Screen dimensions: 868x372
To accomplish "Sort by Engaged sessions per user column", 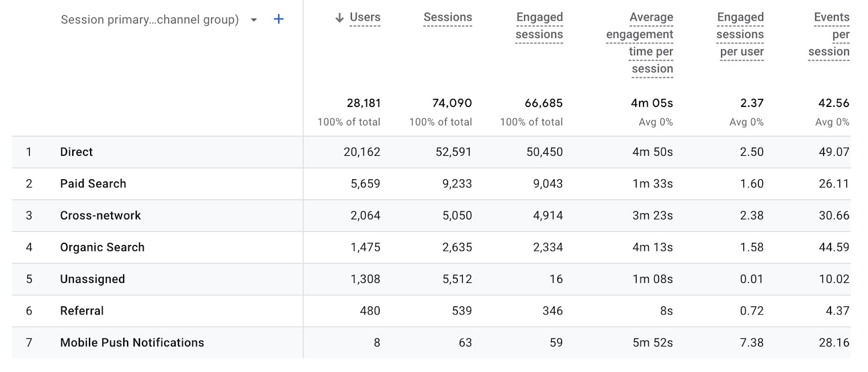I will (x=741, y=34).
